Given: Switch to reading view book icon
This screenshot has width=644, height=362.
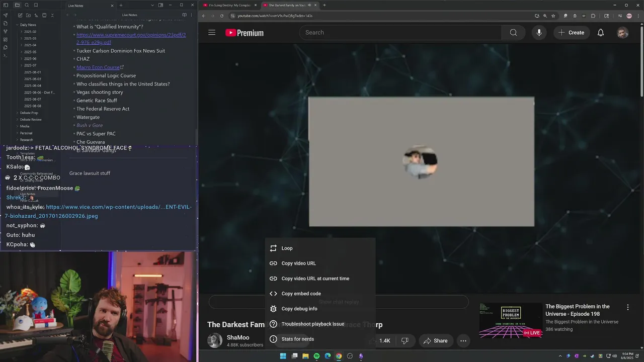Looking at the screenshot, I should click(184, 15).
